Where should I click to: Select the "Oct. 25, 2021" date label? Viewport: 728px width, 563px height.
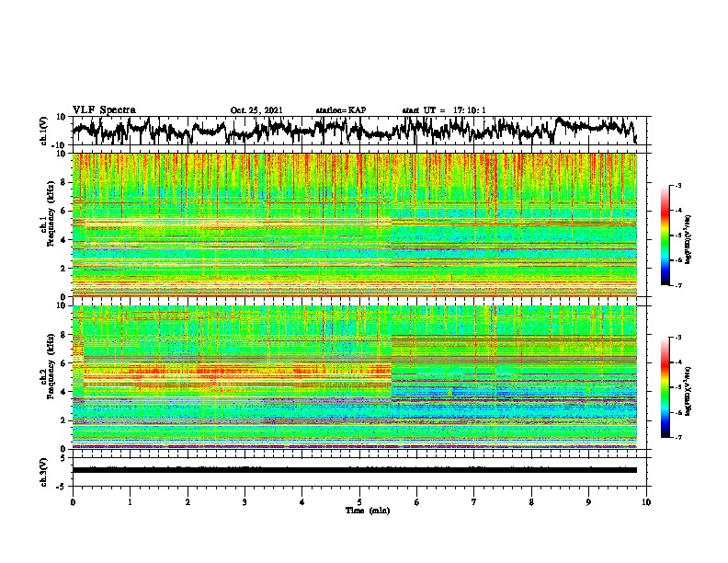pos(256,110)
